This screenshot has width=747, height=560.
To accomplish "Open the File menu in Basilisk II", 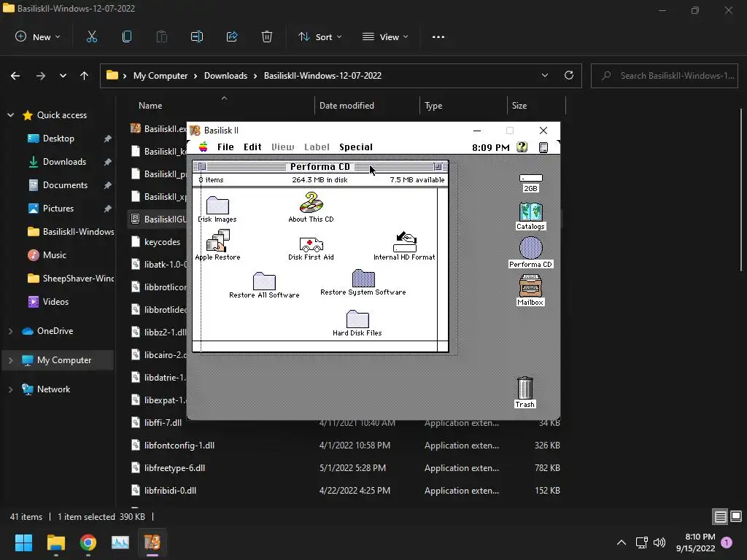I will tap(225, 147).
